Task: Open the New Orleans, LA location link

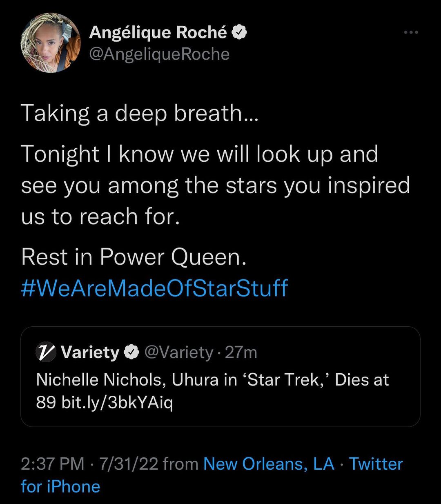Action: pos(269,464)
